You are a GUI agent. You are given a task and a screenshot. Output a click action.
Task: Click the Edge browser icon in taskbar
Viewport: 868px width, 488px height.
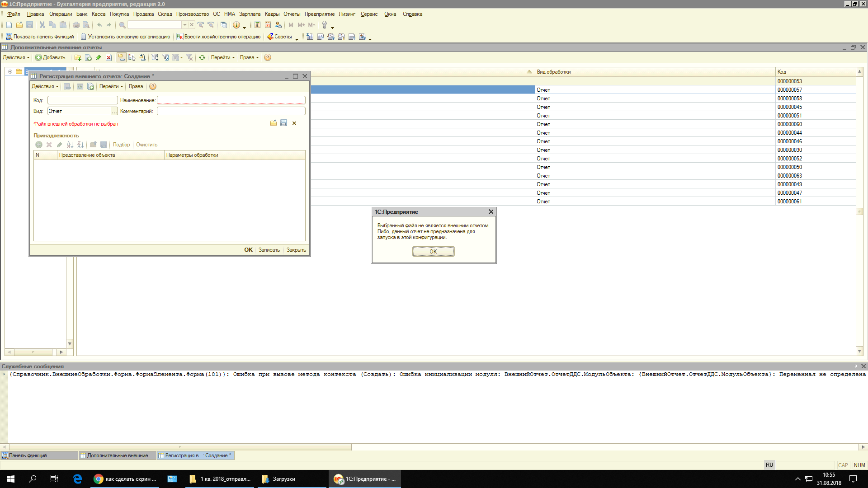pos(77,479)
